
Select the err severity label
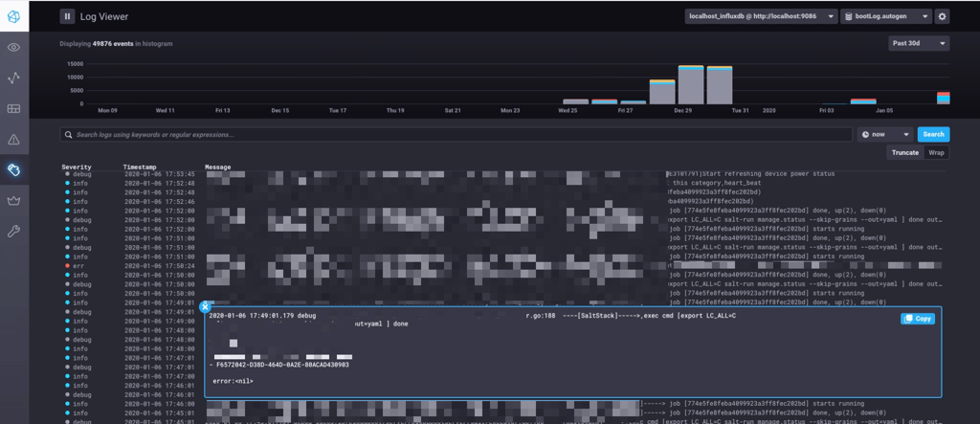click(x=78, y=266)
